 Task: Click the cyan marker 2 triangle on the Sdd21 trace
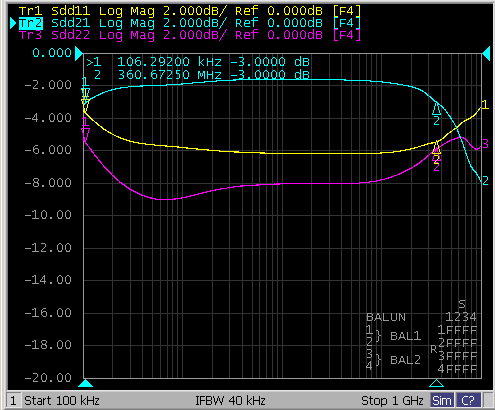coord(436,109)
